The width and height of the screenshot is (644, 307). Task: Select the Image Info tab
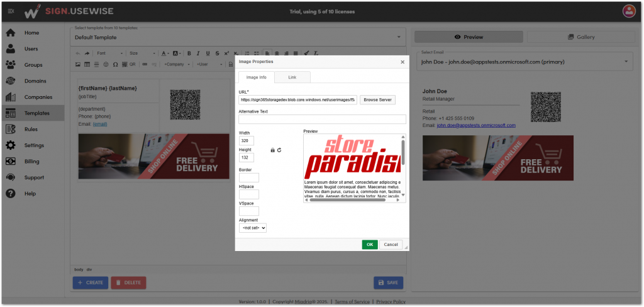[256, 77]
